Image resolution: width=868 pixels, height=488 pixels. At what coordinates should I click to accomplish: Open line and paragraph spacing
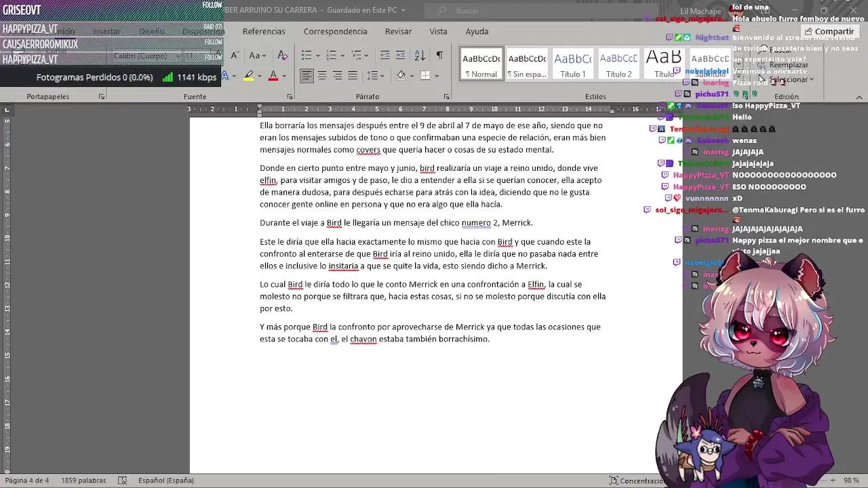point(372,75)
